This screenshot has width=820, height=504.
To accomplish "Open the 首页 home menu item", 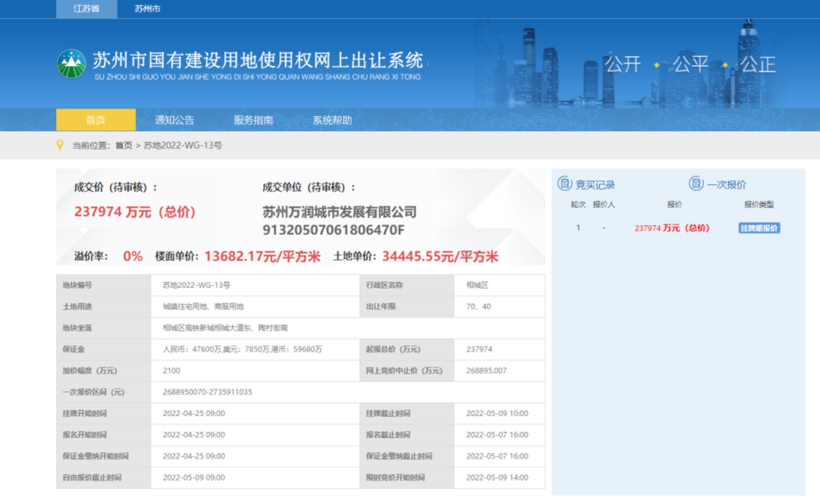I will (x=96, y=120).
